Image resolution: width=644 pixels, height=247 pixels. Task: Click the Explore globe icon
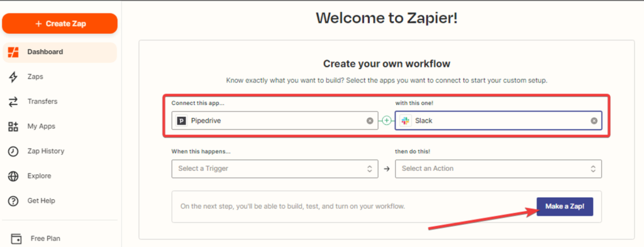[14, 177]
